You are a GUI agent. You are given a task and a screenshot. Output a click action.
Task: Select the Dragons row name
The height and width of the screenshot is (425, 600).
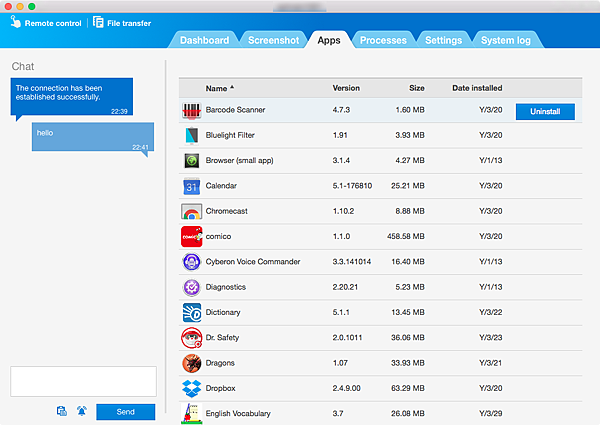pos(220,363)
